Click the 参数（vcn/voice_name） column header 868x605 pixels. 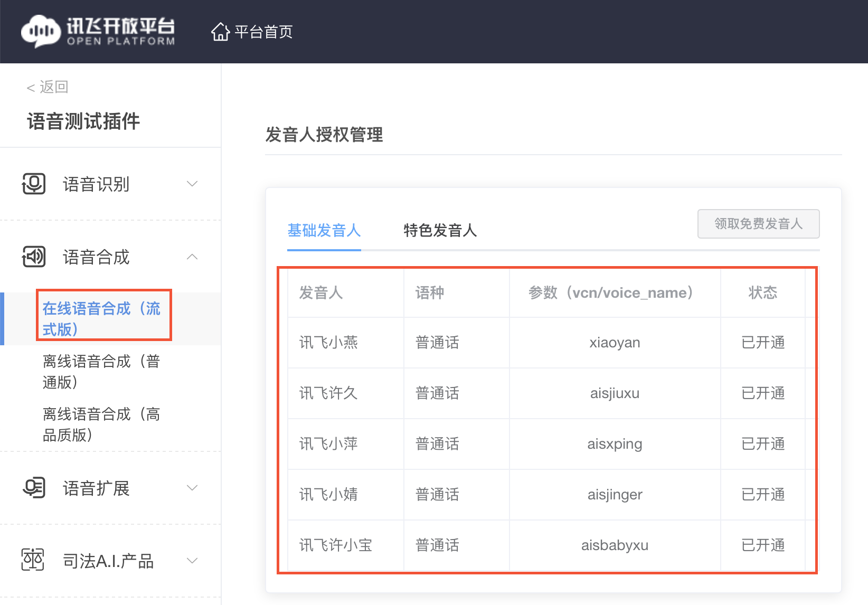(x=614, y=292)
